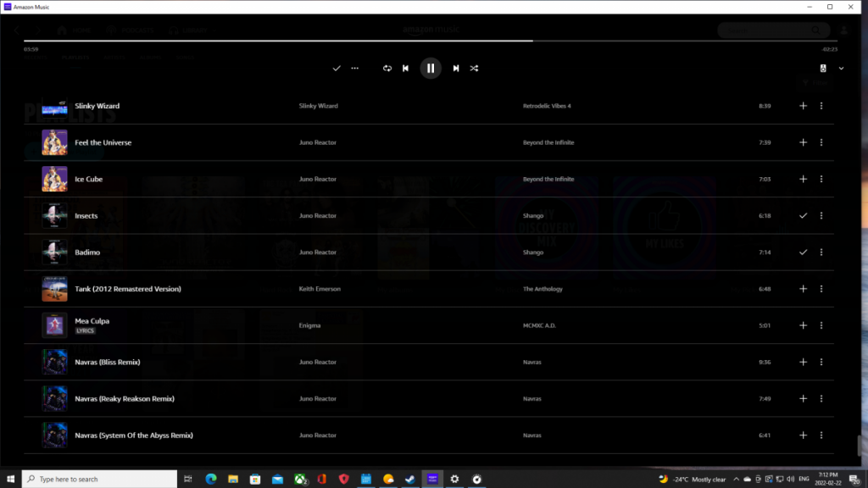
Task: Add Mea Culpa to library
Action: click(803, 325)
